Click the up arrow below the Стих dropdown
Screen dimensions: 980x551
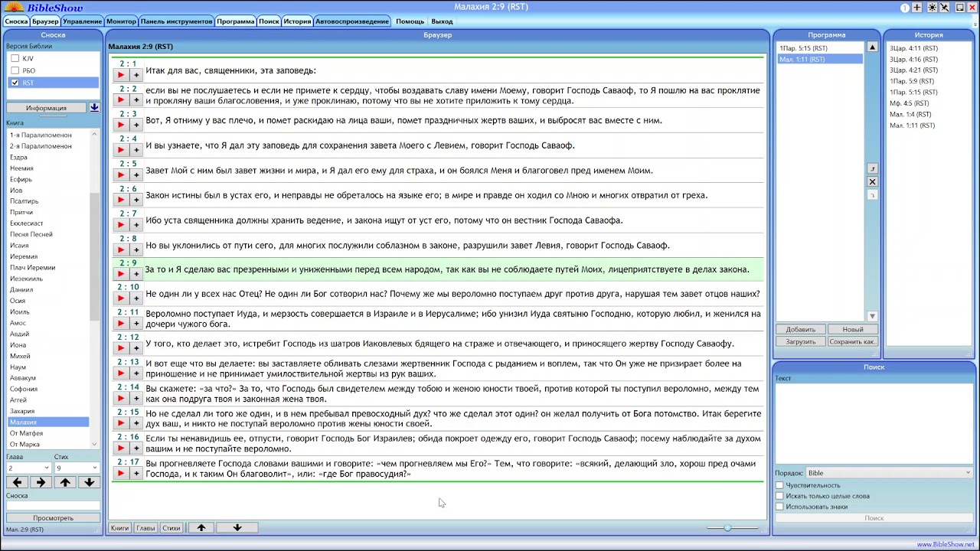[65, 482]
